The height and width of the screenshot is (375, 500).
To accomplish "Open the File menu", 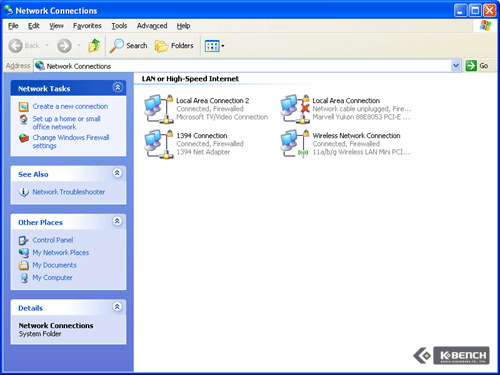I will coord(13,26).
